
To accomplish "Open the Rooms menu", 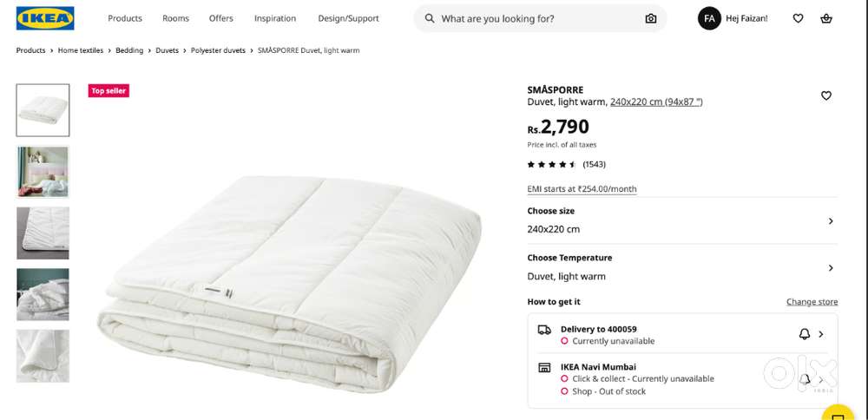I will 175,18.
